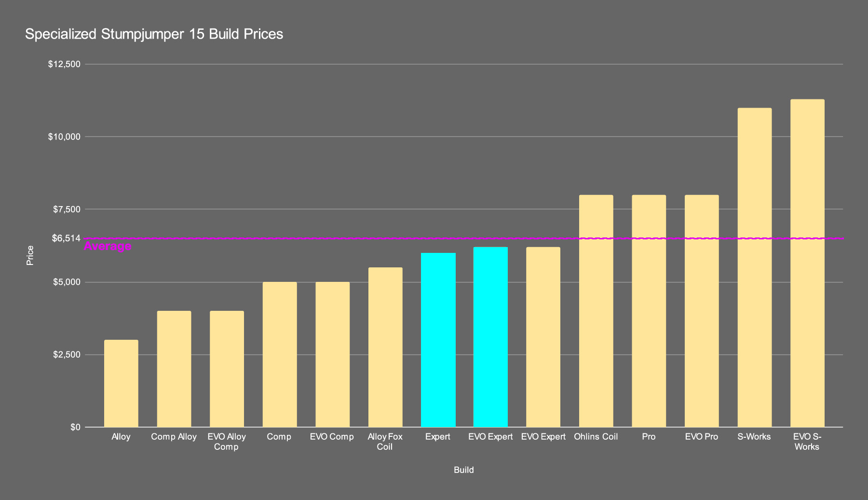The width and height of the screenshot is (868, 500).
Task: Select the cyan EVO Expert bar
Action: (490, 337)
